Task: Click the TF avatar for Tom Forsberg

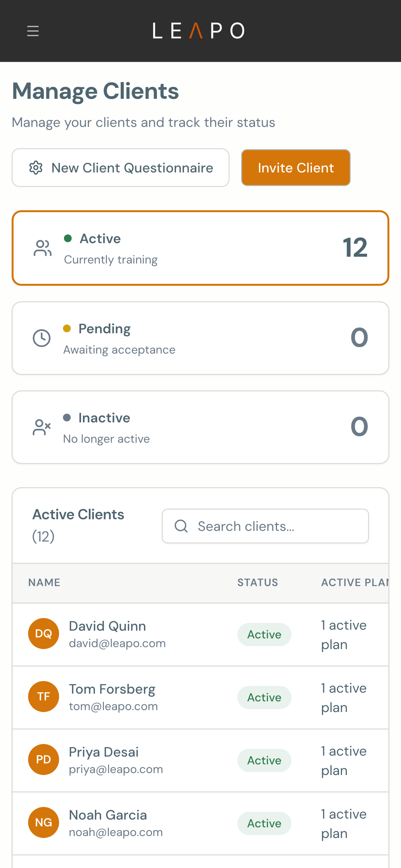Action: (x=44, y=697)
